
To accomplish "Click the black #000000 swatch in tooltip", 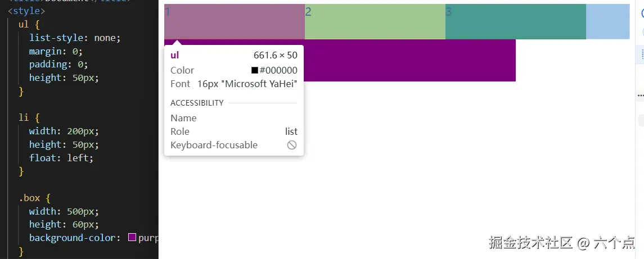I will [255, 70].
